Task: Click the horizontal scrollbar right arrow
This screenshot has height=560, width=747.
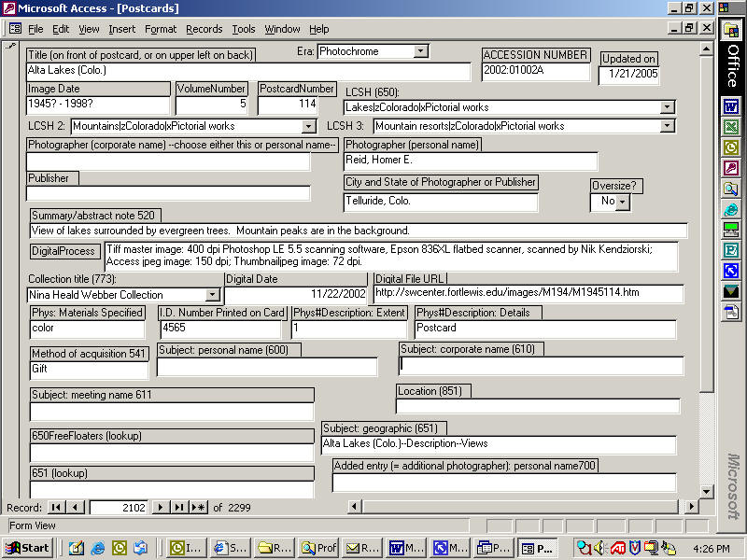Action: (692, 507)
